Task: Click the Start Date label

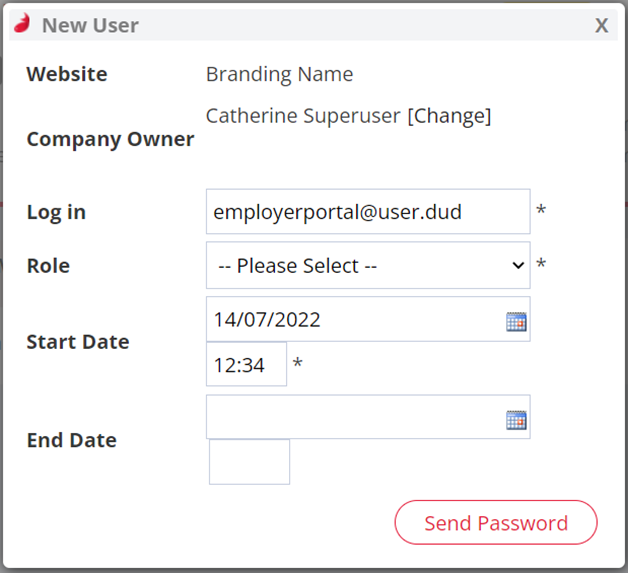Action: point(78,342)
